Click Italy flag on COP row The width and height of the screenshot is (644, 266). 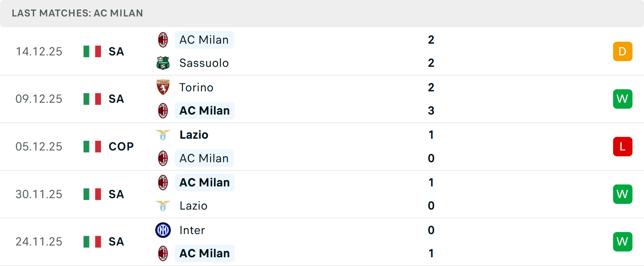[92, 146]
